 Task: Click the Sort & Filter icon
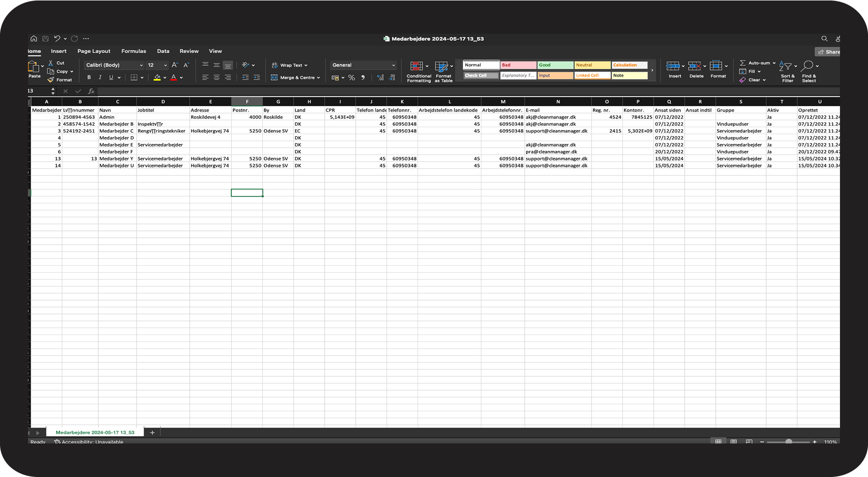click(x=785, y=67)
